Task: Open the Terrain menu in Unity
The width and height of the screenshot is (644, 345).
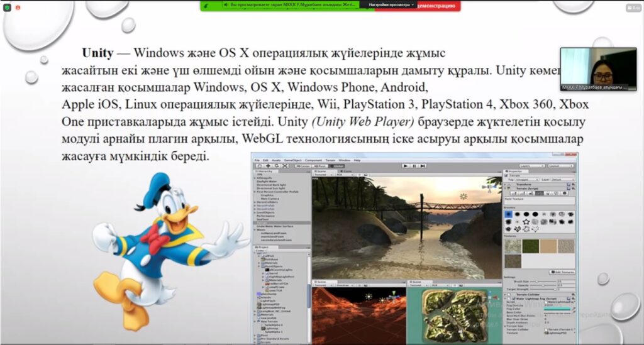Action: (330, 160)
